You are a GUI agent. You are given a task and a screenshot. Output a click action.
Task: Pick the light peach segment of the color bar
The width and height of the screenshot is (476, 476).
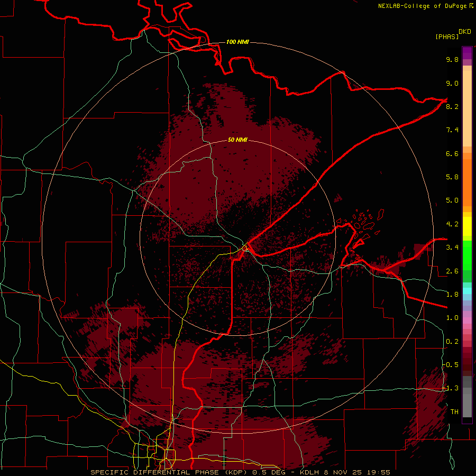pos(467,108)
